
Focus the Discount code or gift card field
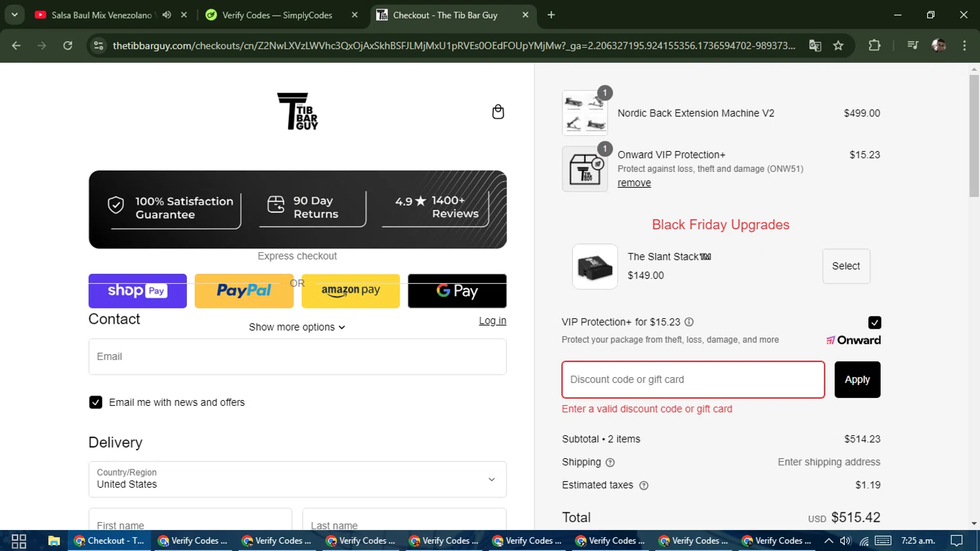tap(693, 380)
